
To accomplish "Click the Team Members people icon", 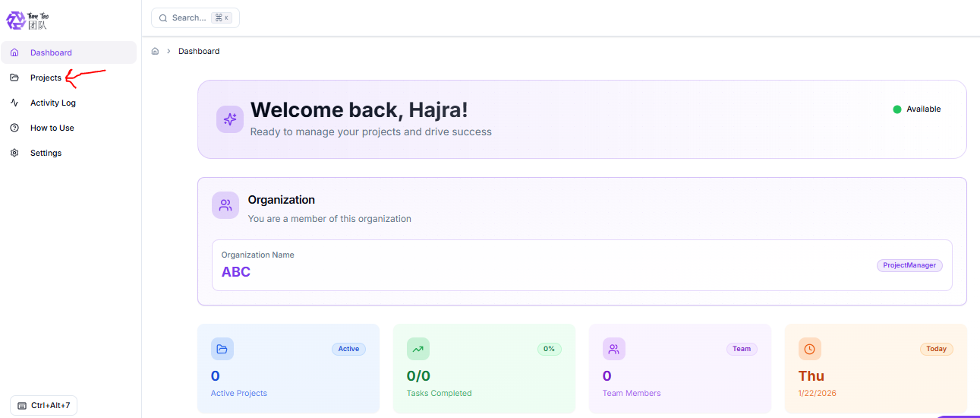I will [x=614, y=349].
